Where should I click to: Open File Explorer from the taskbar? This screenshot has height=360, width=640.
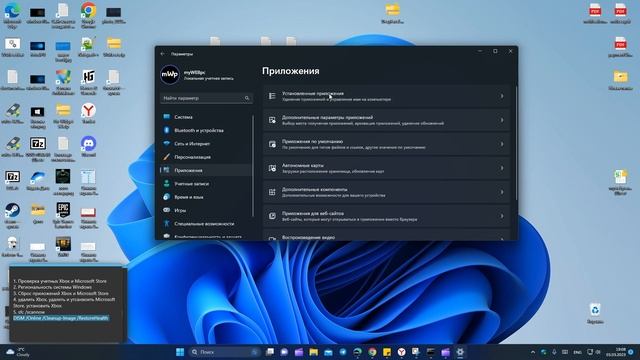313,352
